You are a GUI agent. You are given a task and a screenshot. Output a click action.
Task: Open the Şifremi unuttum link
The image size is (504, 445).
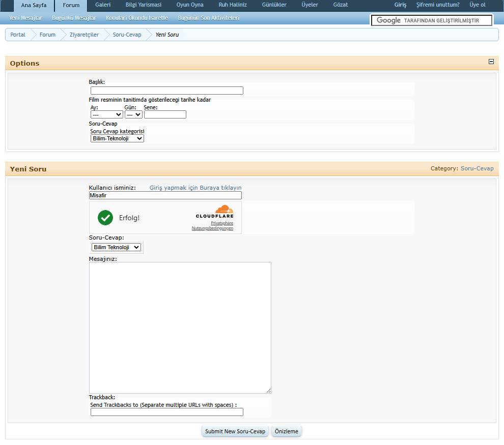pos(438,5)
